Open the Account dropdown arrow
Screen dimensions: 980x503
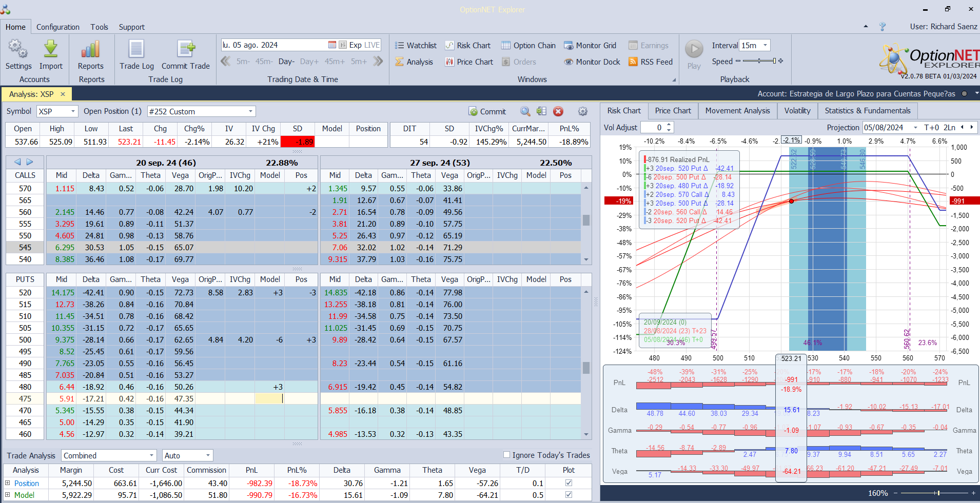click(x=976, y=93)
